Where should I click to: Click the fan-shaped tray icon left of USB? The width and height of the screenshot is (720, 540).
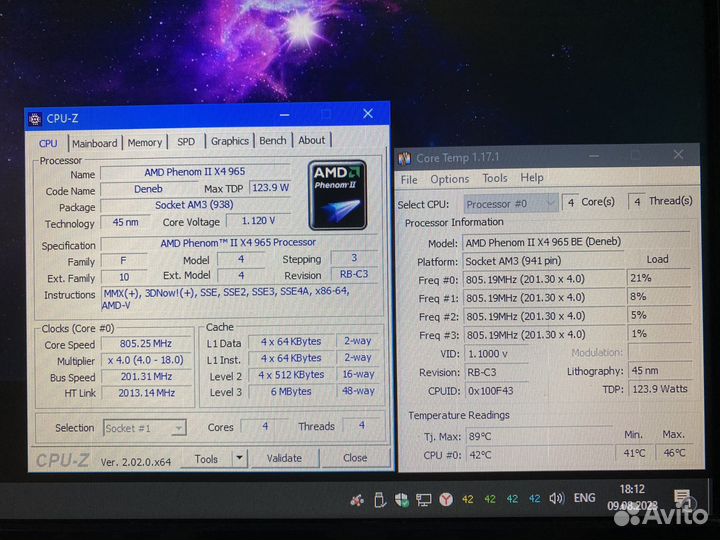click(x=357, y=500)
